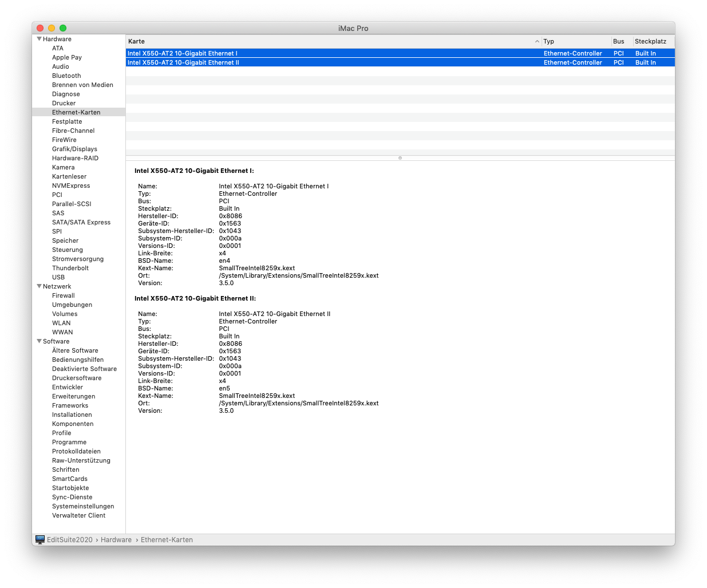Select WLAN under Netzwerk
The image size is (707, 588).
(61, 323)
